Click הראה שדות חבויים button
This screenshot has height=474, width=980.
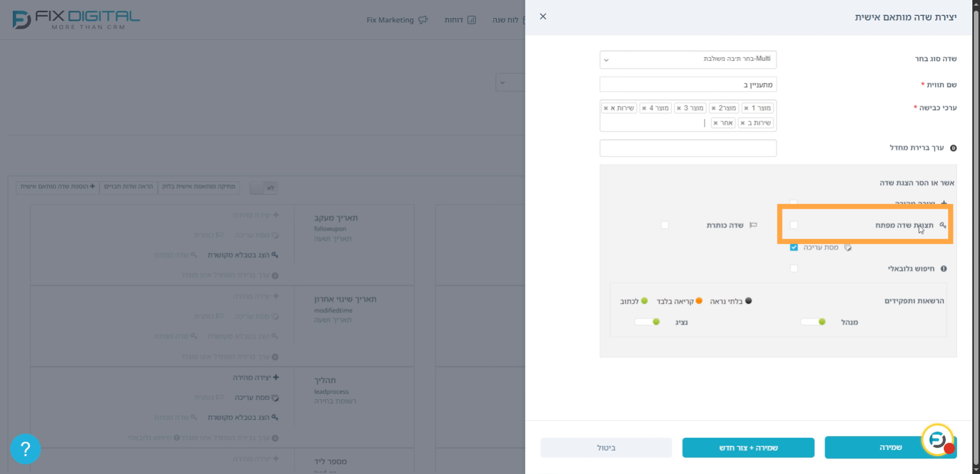coord(129,186)
